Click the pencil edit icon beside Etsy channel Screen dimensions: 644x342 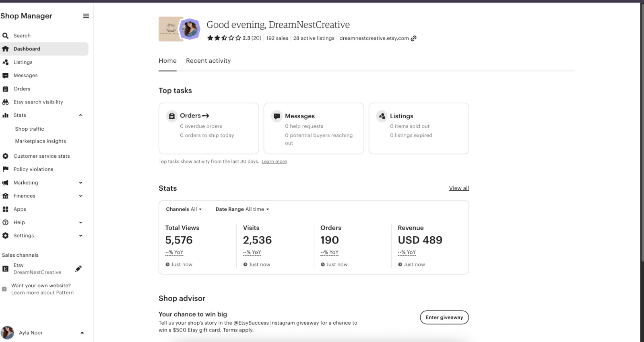tap(78, 268)
